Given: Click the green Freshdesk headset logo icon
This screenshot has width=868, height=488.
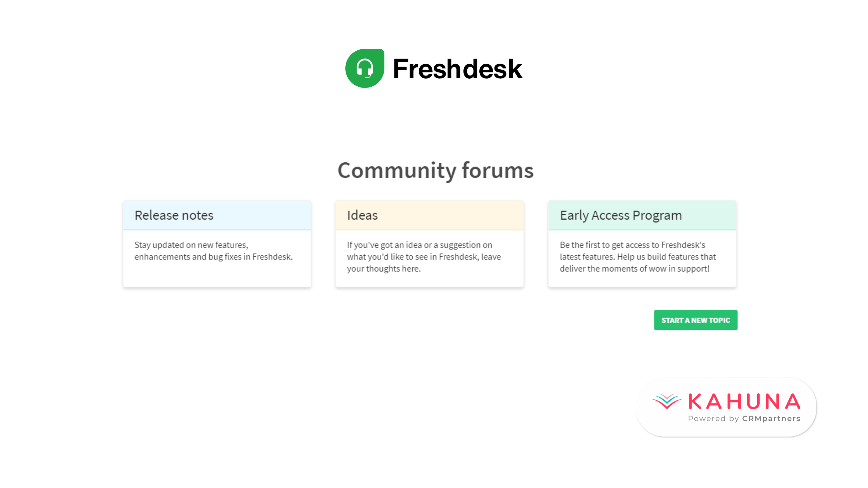Looking at the screenshot, I should [365, 68].
